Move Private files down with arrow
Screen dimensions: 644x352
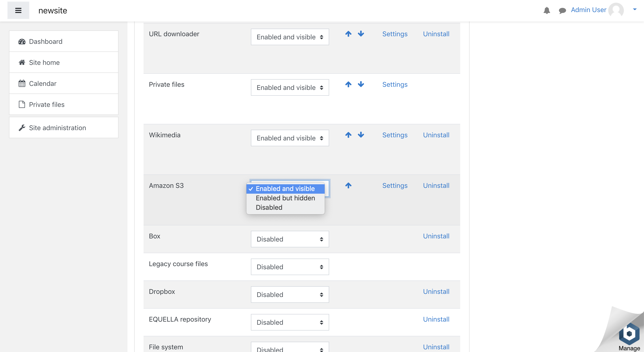(x=361, y=84)
